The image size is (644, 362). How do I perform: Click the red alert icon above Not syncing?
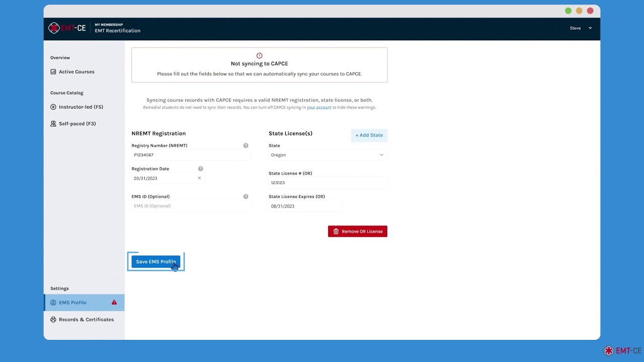(x=259, y=56)
